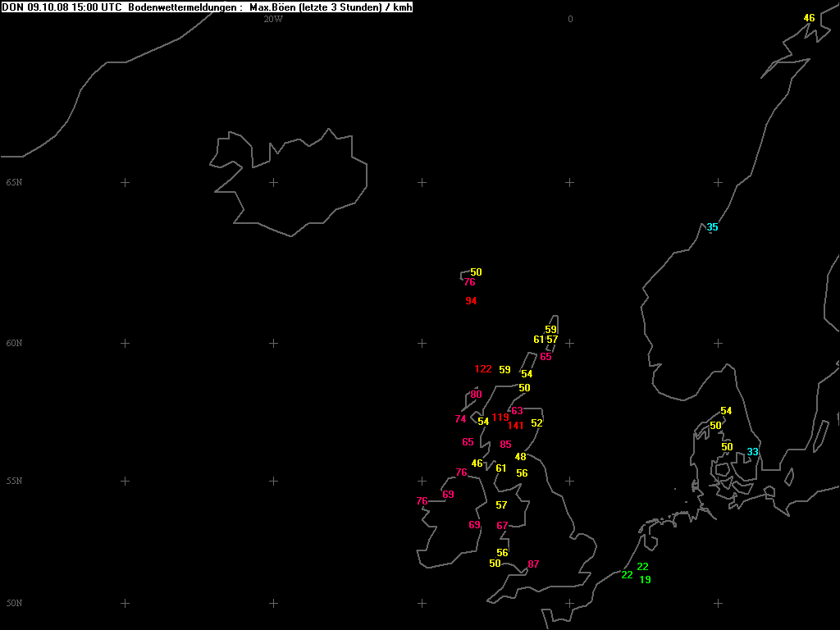
Task: Click the green 19 gust value
Action: click(x=645, y=580)
